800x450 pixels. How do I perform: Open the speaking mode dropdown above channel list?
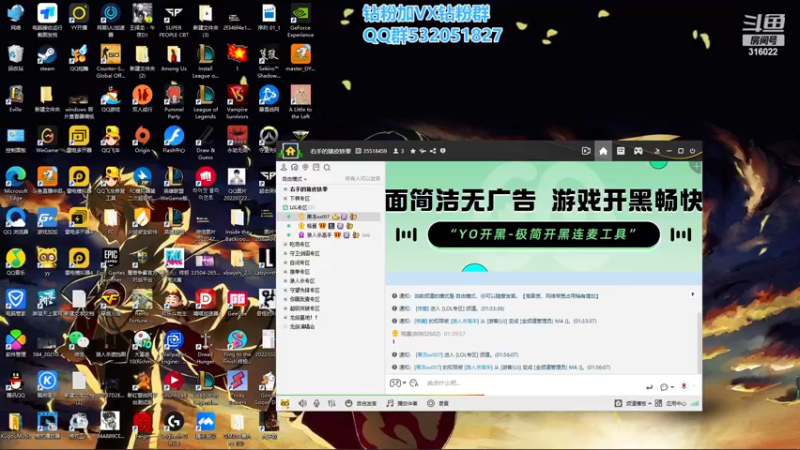pos(294,179)
